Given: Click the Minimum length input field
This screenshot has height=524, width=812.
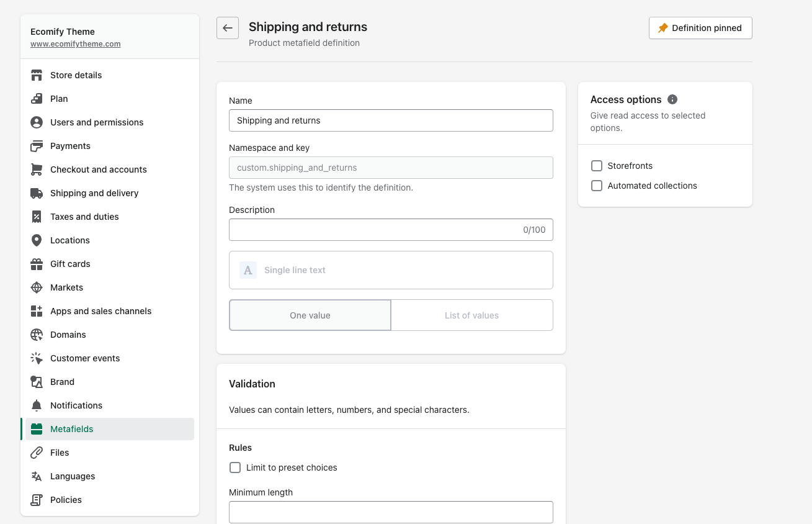Looking at the screenshot, I should coord(391,512).
